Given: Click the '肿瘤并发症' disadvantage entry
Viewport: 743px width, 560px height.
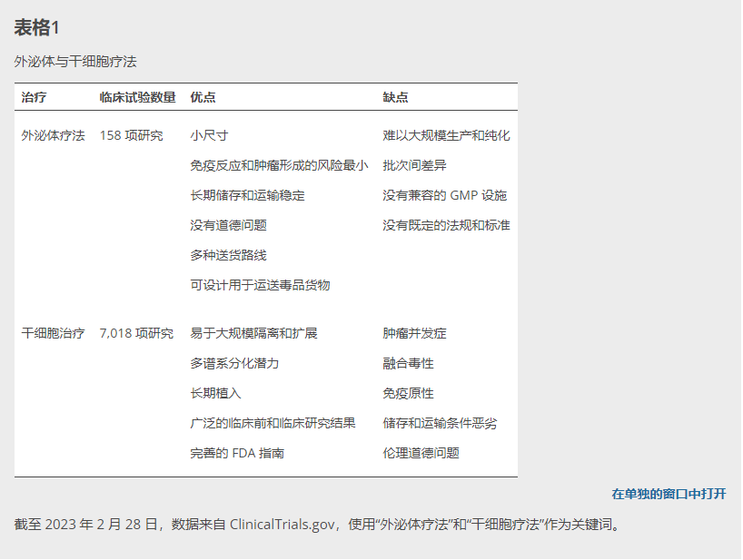Looking at the screenshot, I should pos(414,333).
